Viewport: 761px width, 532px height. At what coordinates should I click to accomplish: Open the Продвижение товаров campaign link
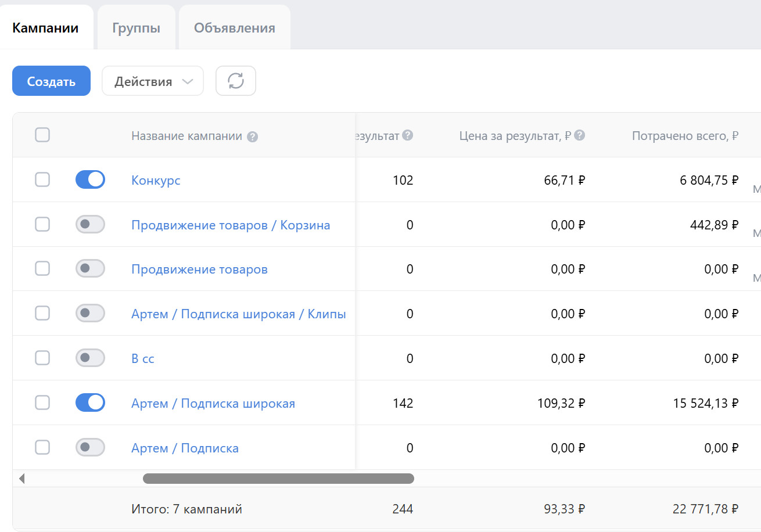pos(199,269)
